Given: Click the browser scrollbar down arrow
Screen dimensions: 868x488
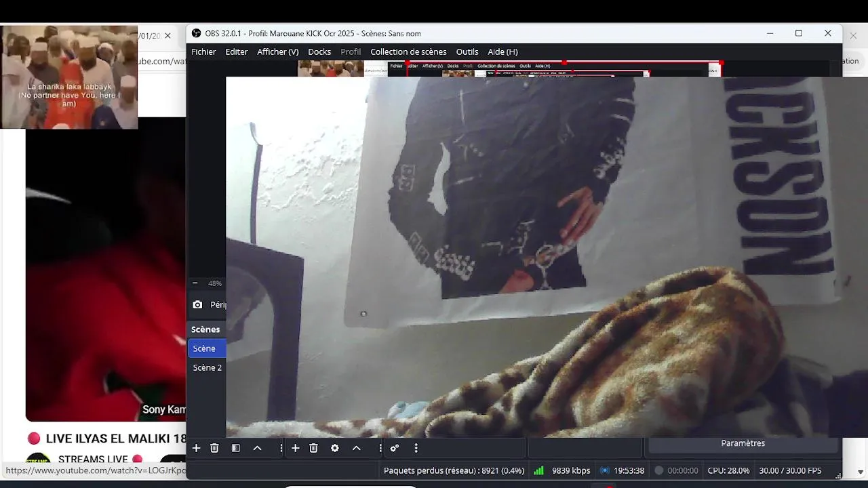Looking at the screenshot, I should point(861,472).
